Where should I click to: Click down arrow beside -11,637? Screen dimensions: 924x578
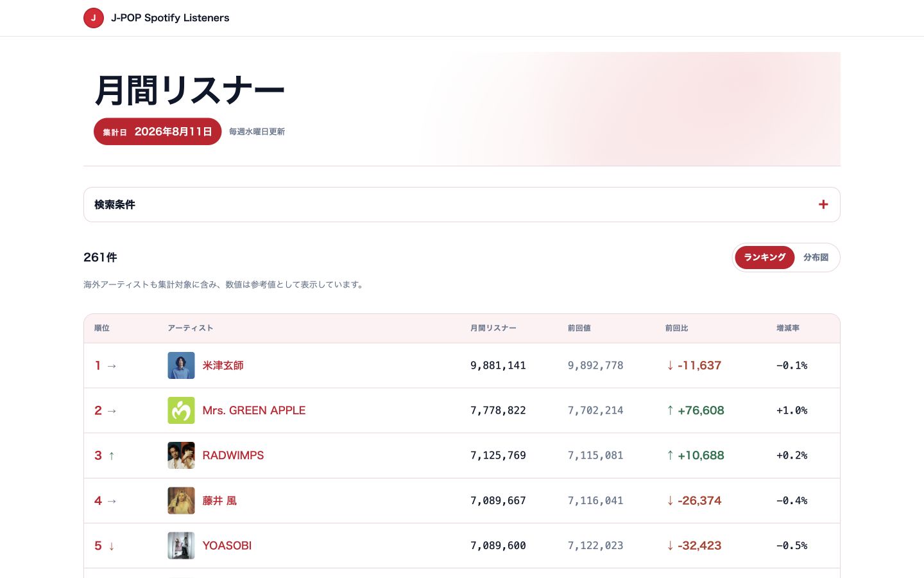[x=670, y=365]
